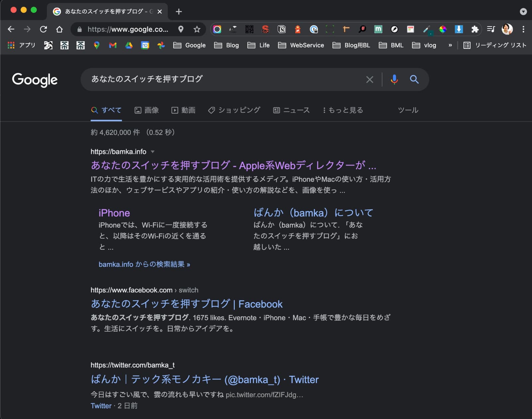Open the media control playlist icon
The width and height of the screenshot is (532, 419).
[x=491, y=29]
